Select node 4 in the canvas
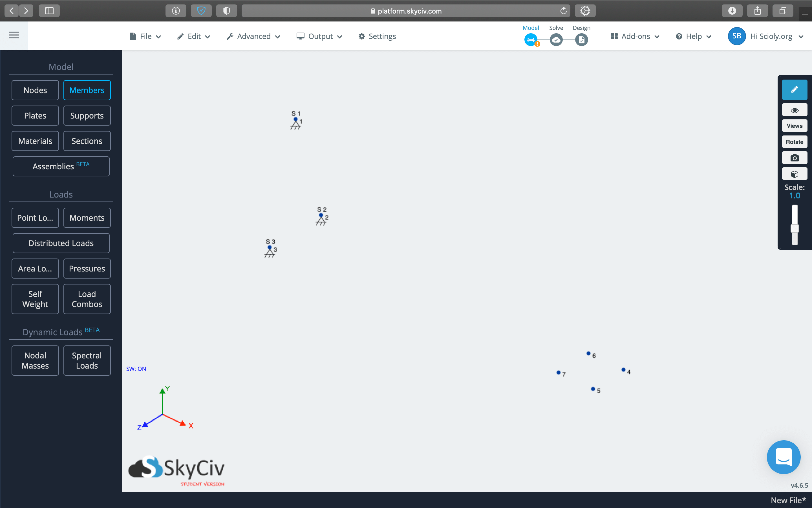812x508 pixels. point(623,370)
